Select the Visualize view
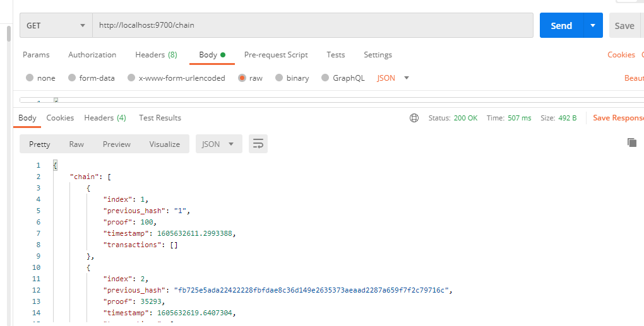The width and height of the screenshot is (644, 326). (164, 144)
